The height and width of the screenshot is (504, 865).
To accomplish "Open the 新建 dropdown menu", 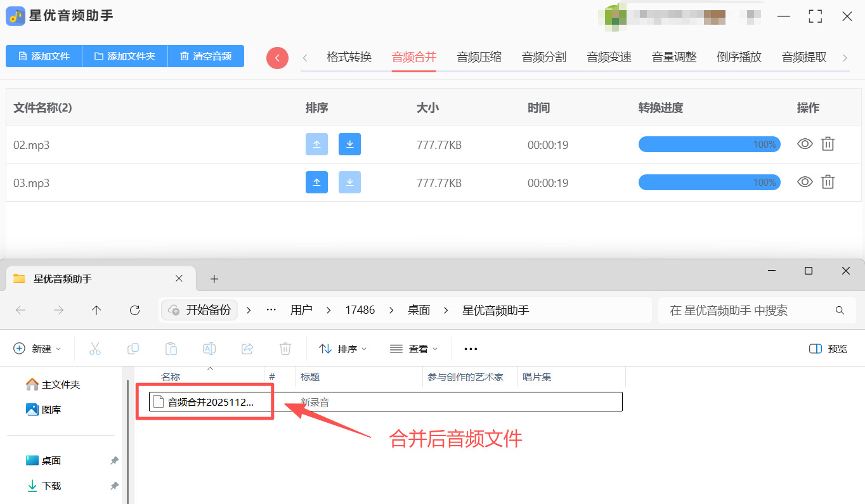I will pos(37,349).
